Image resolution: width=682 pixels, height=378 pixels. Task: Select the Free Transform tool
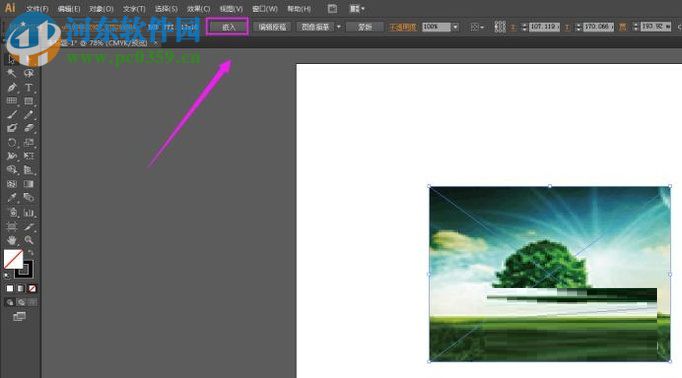tap(29, 156)
